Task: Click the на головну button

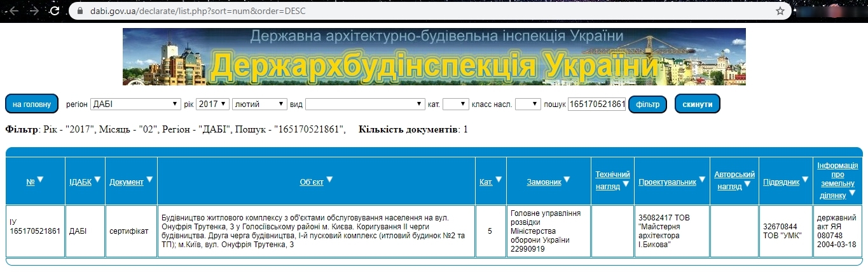Action: tap(32, 104)
